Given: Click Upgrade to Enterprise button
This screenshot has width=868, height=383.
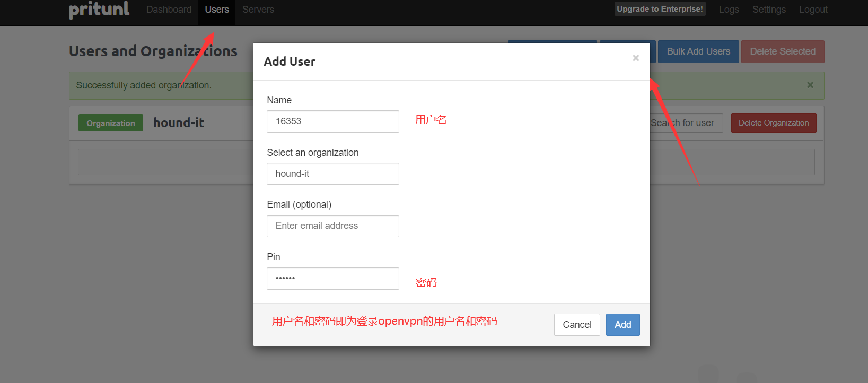Looking at the screenshot, I should coord(660,9).
